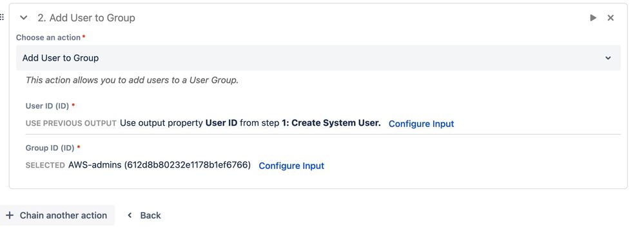Click the plus icon beside Chain another action

tap(10, 215)
